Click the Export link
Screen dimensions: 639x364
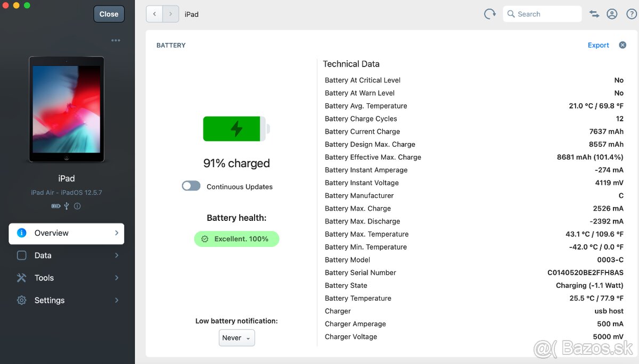click(598, 45)
